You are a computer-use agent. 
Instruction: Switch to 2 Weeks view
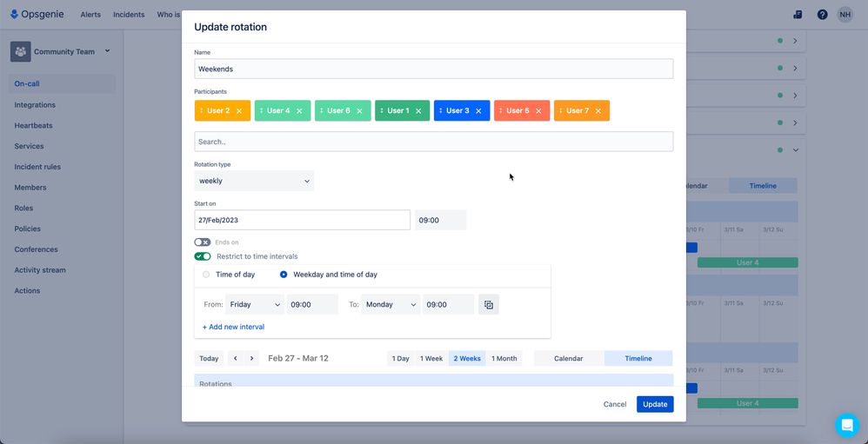[x=467, y=358]
